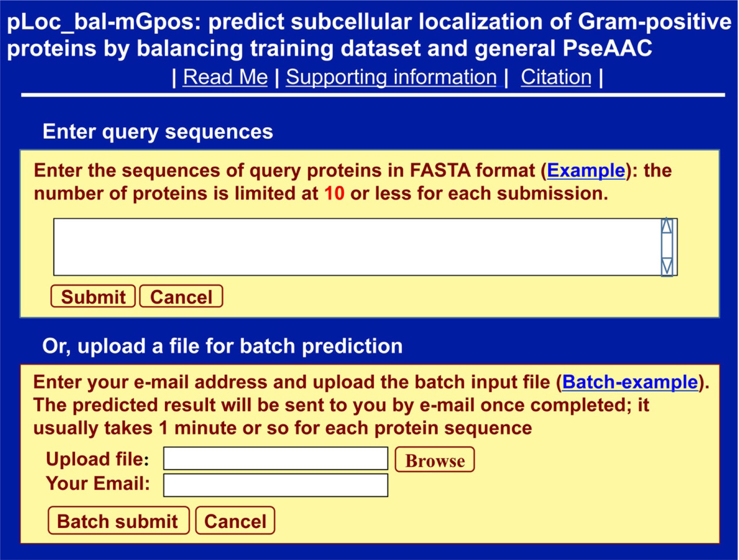The height and width of the screenshot is (560, 739).
Task: Click the sequence box scrollbar track
Action: [x=666, y=246]
